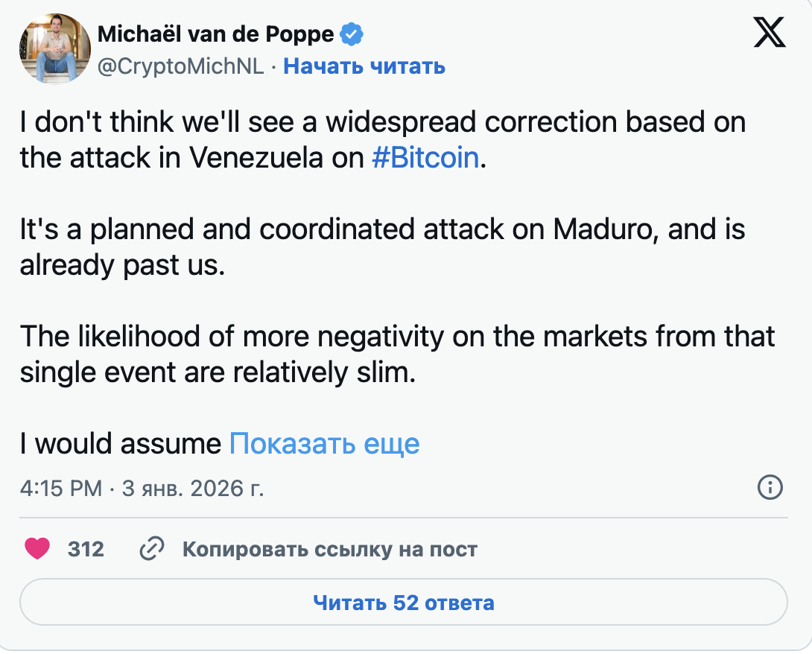The height and width of the screenshot is (654, 812).
Task: Click the X logo icon
Action: point(770,32)
